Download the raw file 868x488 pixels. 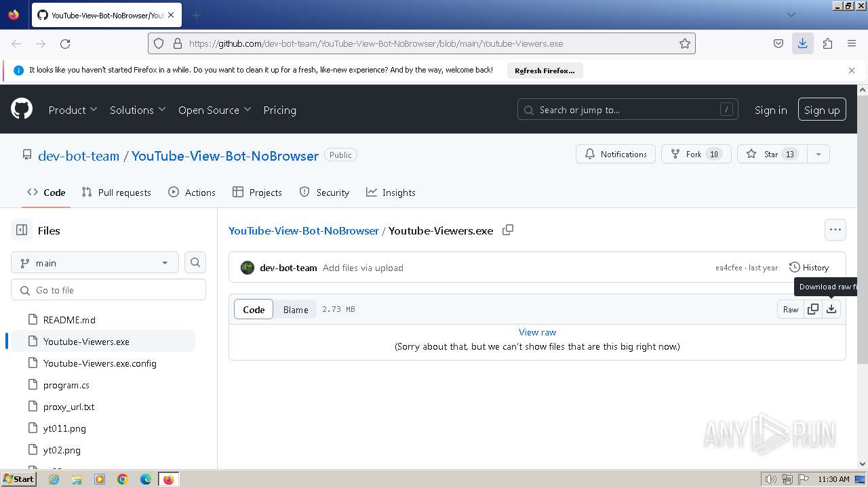[831, 309]
